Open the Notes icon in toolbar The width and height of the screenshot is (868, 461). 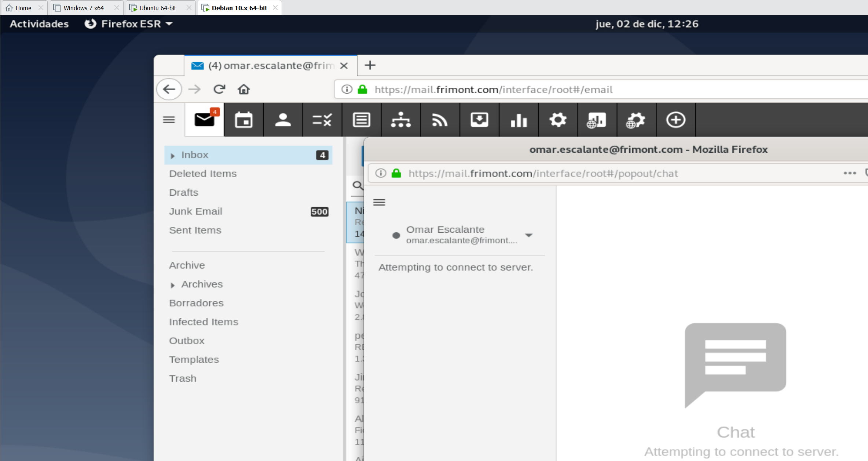pyautogui.click(x=361, y=120)
